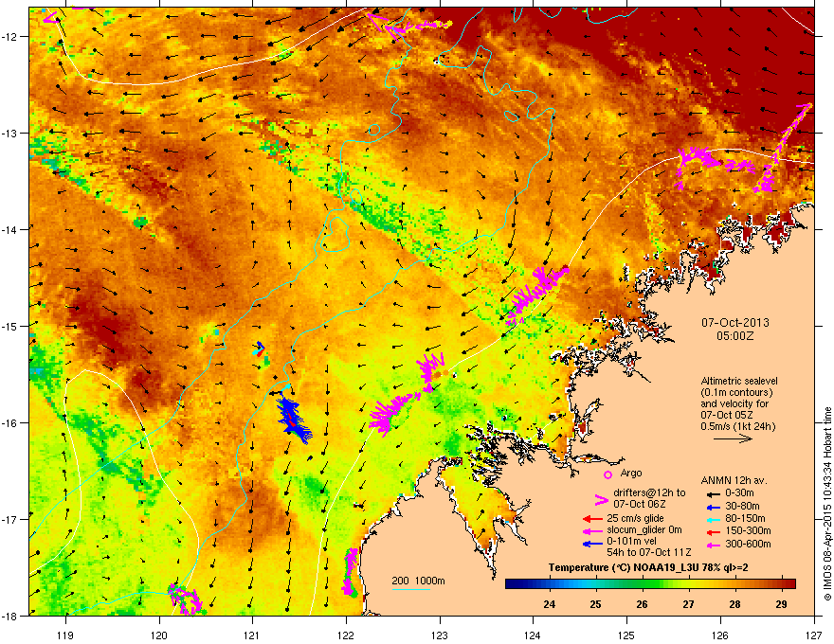This screenshot has width=834, height=644.
Task: Click the blue glider velocity cluster on map
Action: [294, 420]
